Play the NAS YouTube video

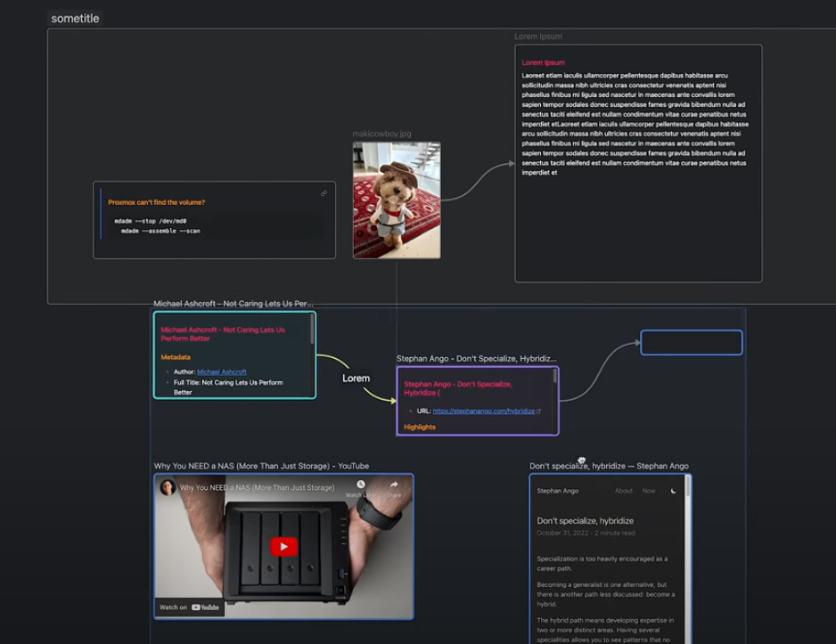click(283, 547)
